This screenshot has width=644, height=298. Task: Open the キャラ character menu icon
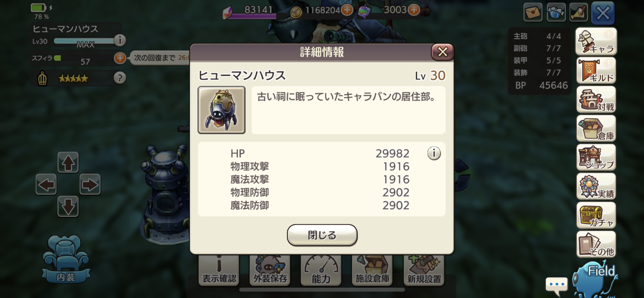pos(596,42)
